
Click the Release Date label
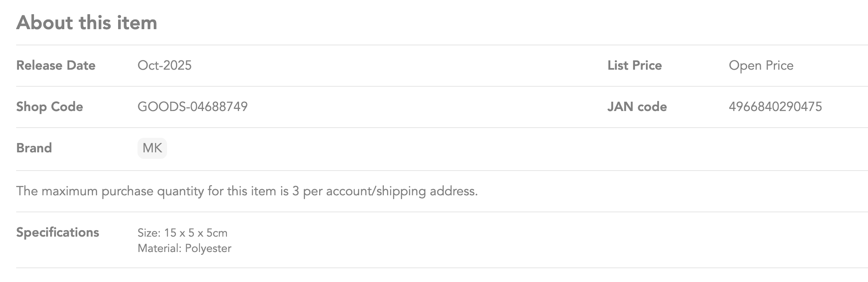[x=56, y=66]
